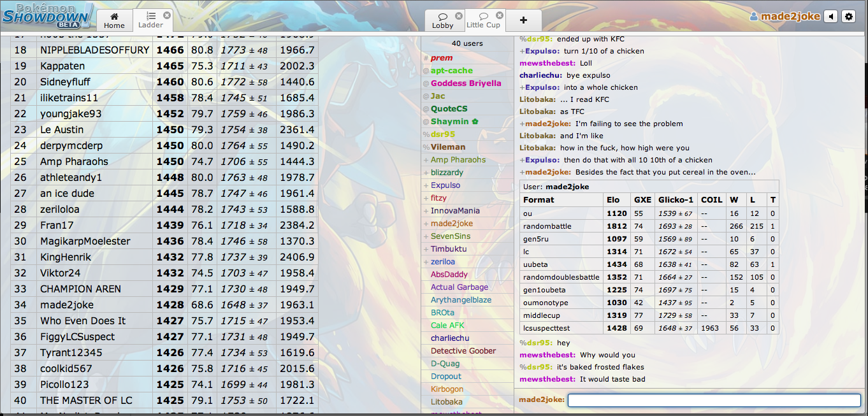The width and height of the screenshot is (868, 416).
Task: Close the Little Cup chat tab
Action: [500, 15]
